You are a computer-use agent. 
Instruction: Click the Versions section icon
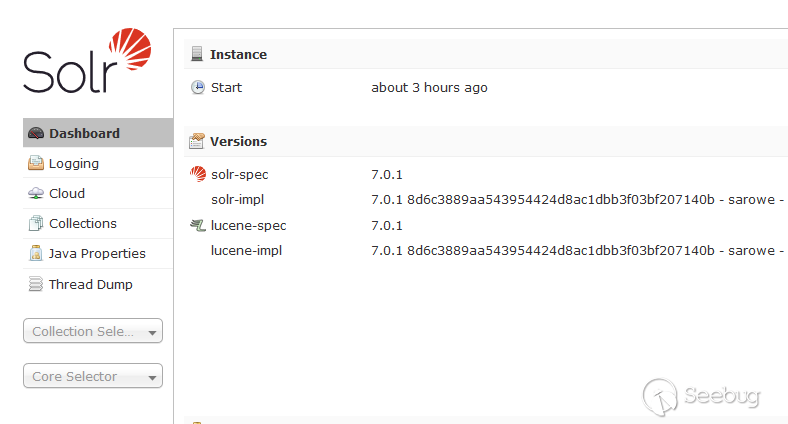point(198,141)
